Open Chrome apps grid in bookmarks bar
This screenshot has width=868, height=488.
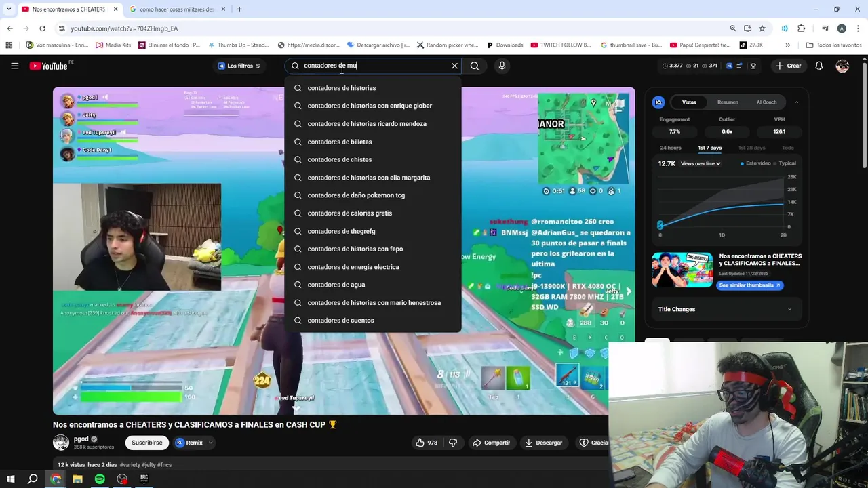[x=9, y=45]
